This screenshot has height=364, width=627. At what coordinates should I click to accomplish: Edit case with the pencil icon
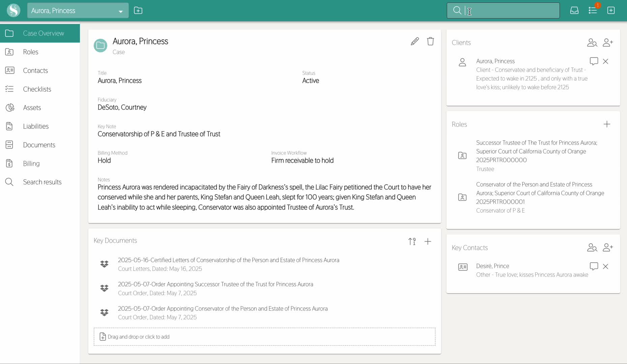click(415, 41)
